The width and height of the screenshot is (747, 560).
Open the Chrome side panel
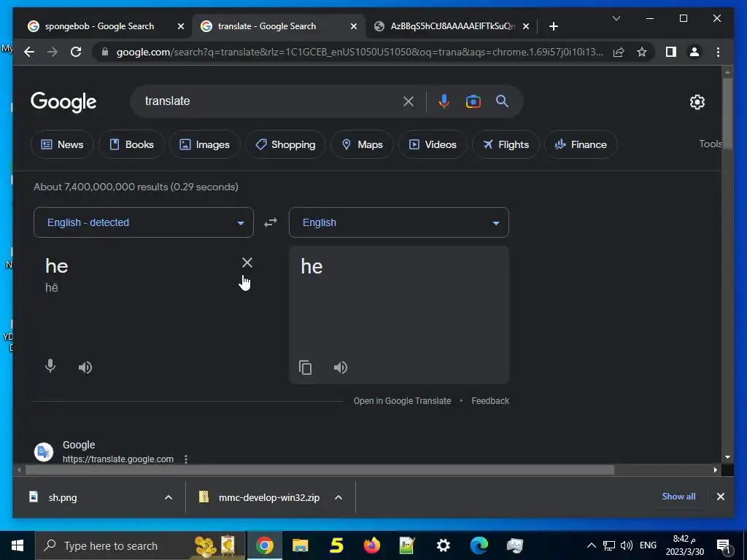671,52
